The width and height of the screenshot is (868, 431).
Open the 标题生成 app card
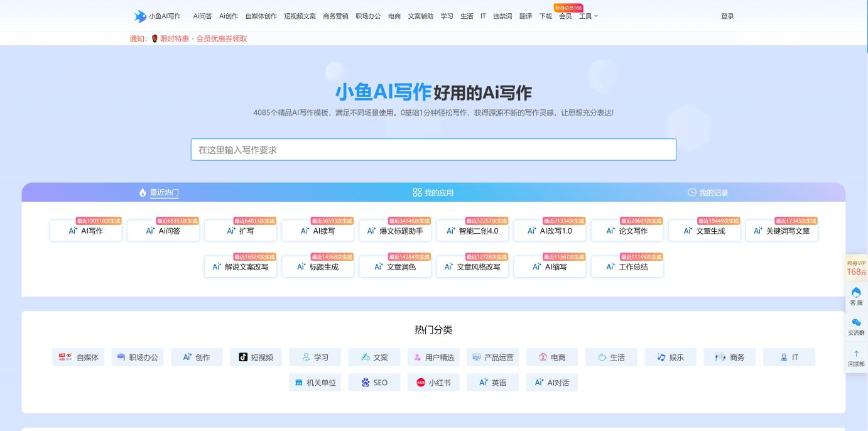(x=318, y=266)
